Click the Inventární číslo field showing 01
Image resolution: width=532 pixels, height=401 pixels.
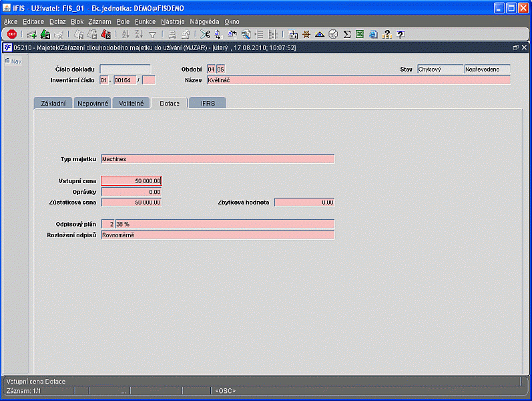point(104,80)
